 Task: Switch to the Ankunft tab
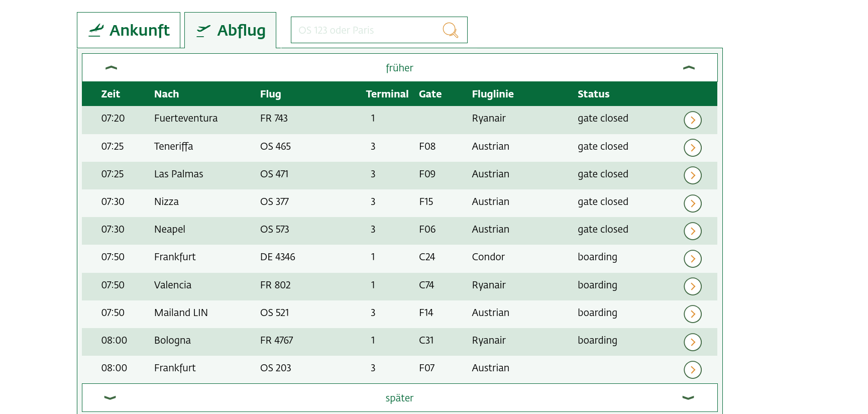click(x=129, y=31)
